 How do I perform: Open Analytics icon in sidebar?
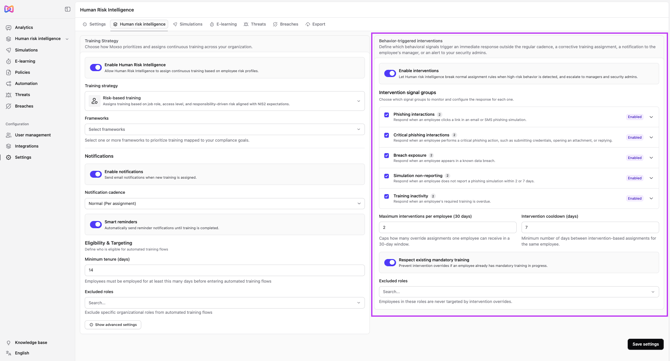(x=9, y=27)
